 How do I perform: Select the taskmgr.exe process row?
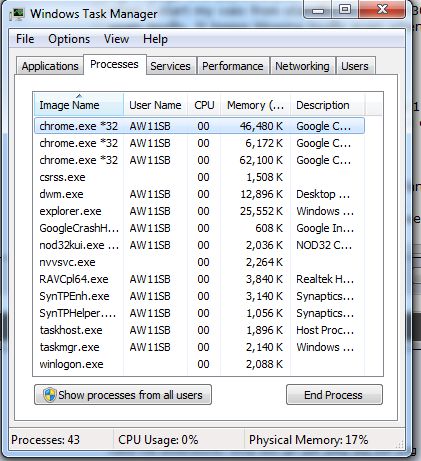pos(199,347)
